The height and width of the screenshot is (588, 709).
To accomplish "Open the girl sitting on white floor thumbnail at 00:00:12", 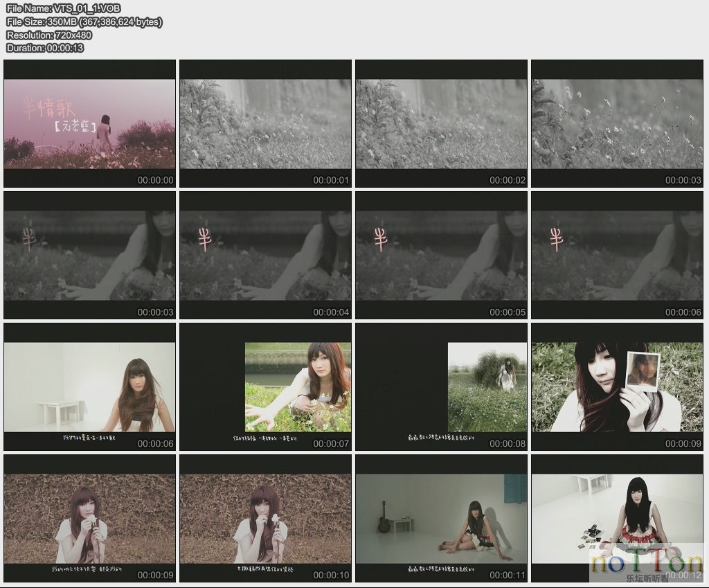I will coord(617,518).
